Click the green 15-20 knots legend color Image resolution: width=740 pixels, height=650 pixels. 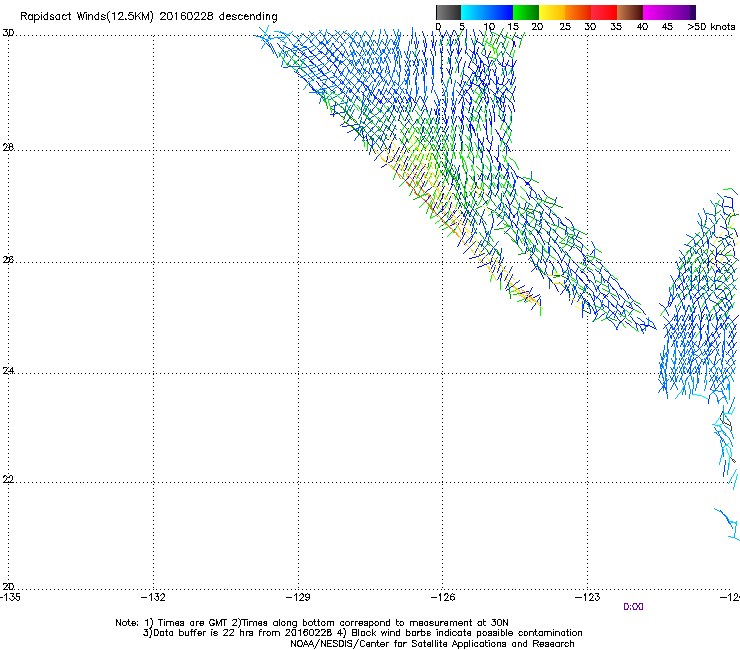point(526,12)
